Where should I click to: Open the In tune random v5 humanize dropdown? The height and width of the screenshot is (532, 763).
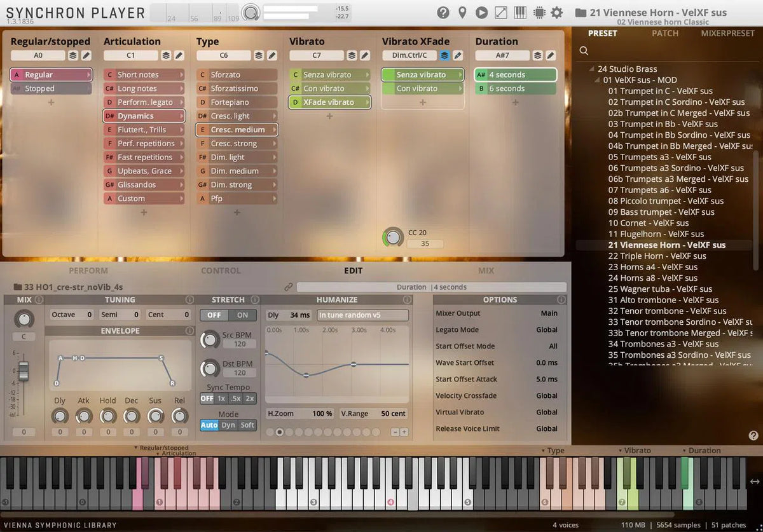[x=362, y=315]
